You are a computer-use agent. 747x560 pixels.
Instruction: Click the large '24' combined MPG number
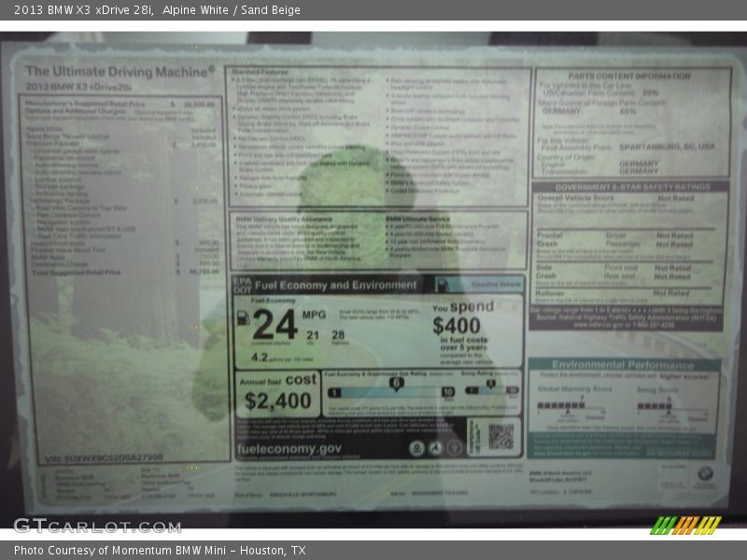click(x=275, y=324)
